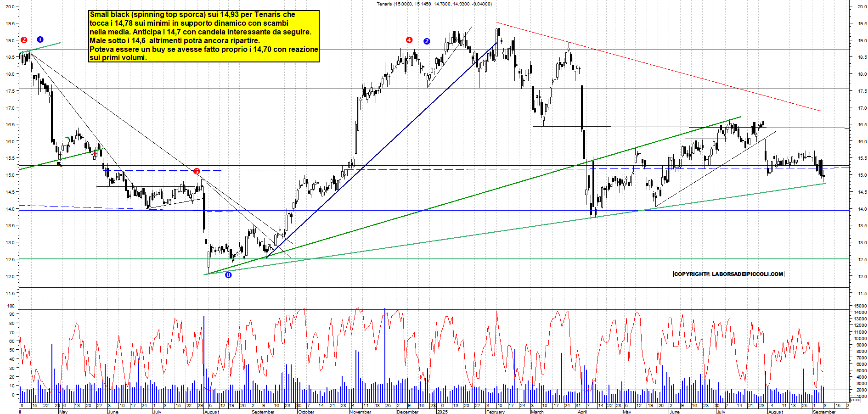Select the solid blue horizontal line at 14.0
The height and width of the screenshot is (414, 868).
click(434, 210)
